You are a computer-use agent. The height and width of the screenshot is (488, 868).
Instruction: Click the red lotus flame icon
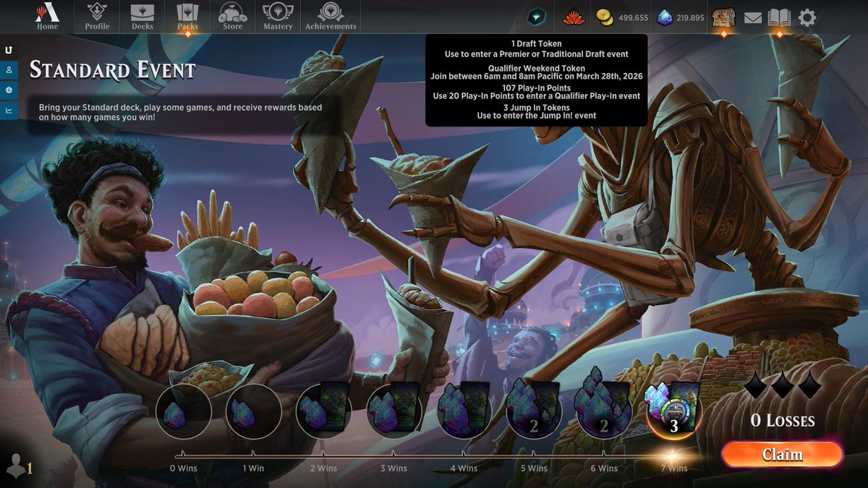[x=574, y=17]
